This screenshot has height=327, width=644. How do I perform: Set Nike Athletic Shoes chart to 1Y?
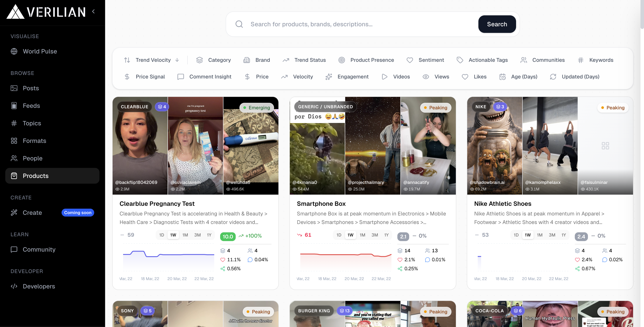click(x=563, y=235)
